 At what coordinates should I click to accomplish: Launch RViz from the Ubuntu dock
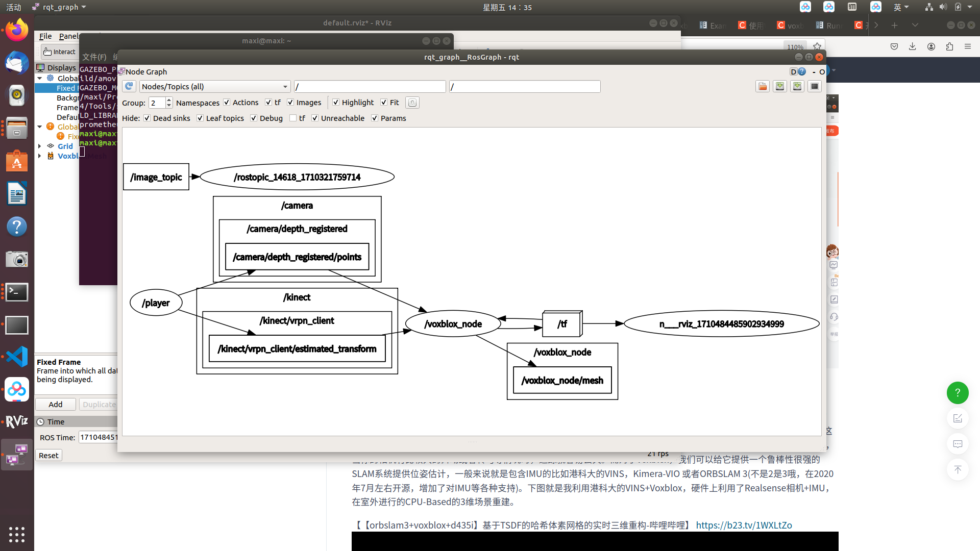[x=17, y=421]
